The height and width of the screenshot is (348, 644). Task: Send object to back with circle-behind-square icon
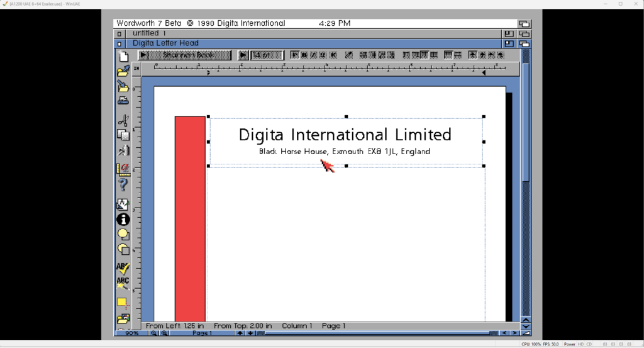point(123,249)
